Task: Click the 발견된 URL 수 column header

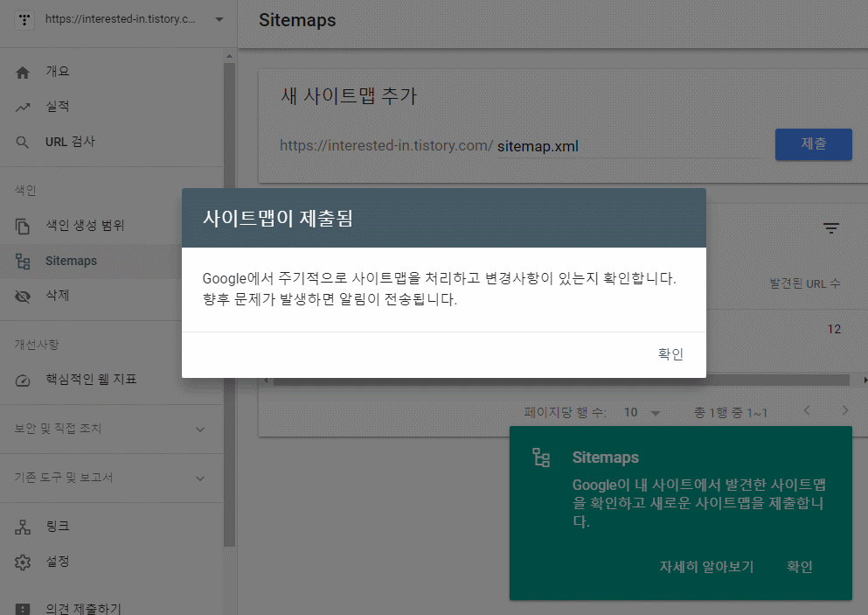Action: (805, 283)
